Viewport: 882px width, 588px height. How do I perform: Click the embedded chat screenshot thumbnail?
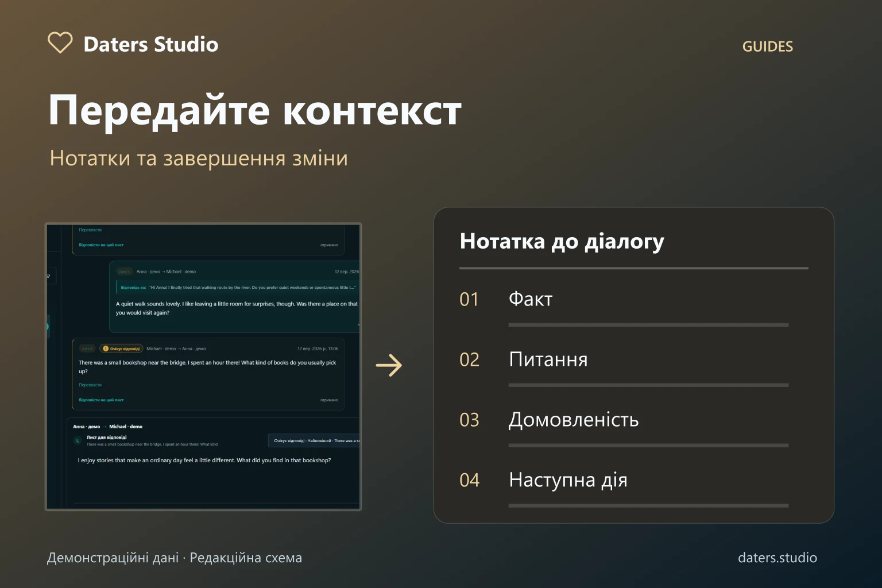203,366
